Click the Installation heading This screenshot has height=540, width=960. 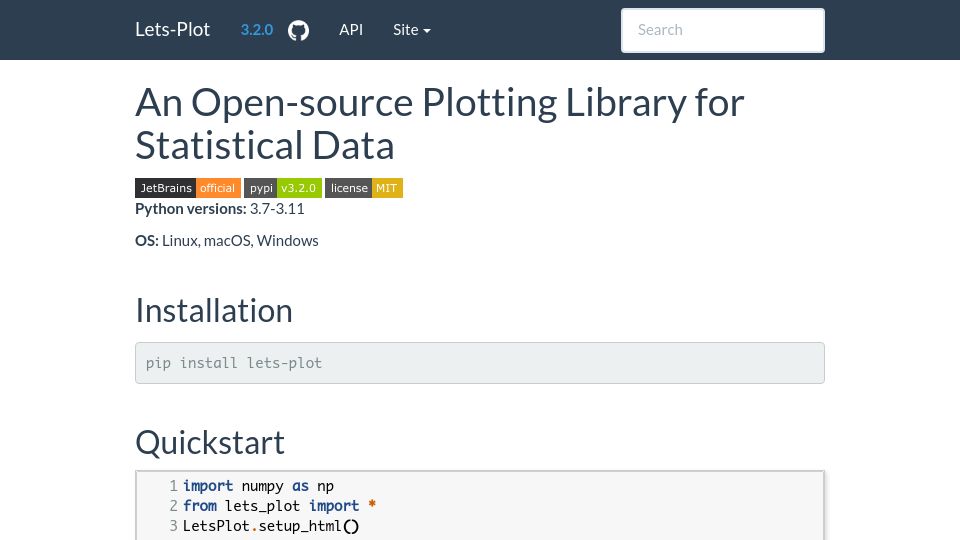pyautogui.click(x=214, y=310)
